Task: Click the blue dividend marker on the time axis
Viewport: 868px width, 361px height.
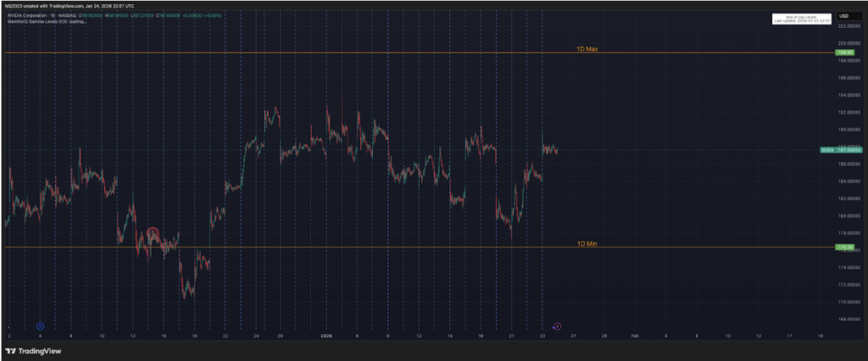Action: click(x=40, y=326)
